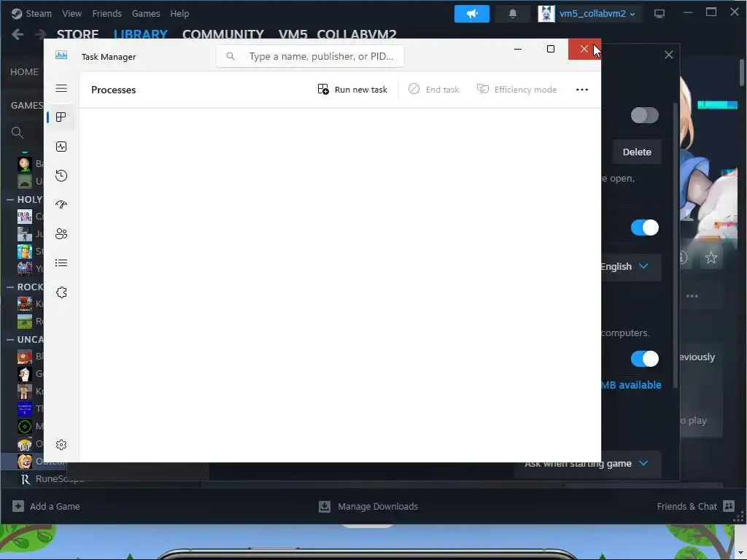The image size is (747, 560).
Task: Click Run new task in Task Manager
Action: coord(352,90)
